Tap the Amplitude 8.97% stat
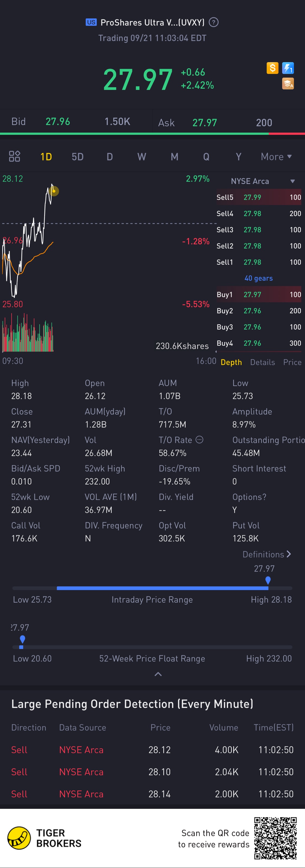Screen dimensions: 305x868 (x=252, y=418)
